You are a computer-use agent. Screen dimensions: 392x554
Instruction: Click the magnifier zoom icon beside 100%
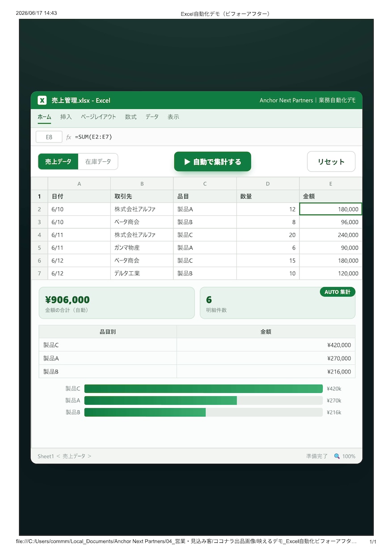click(x=337, y=456)
